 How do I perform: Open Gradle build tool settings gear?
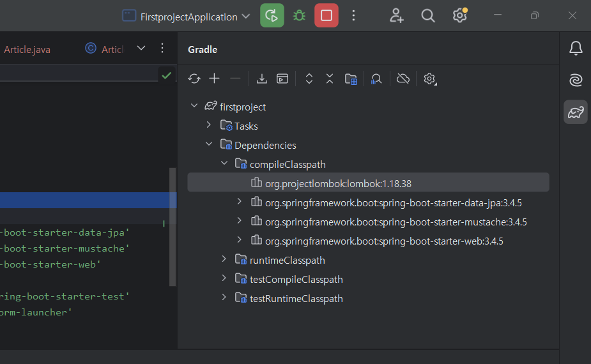point(430,79)
